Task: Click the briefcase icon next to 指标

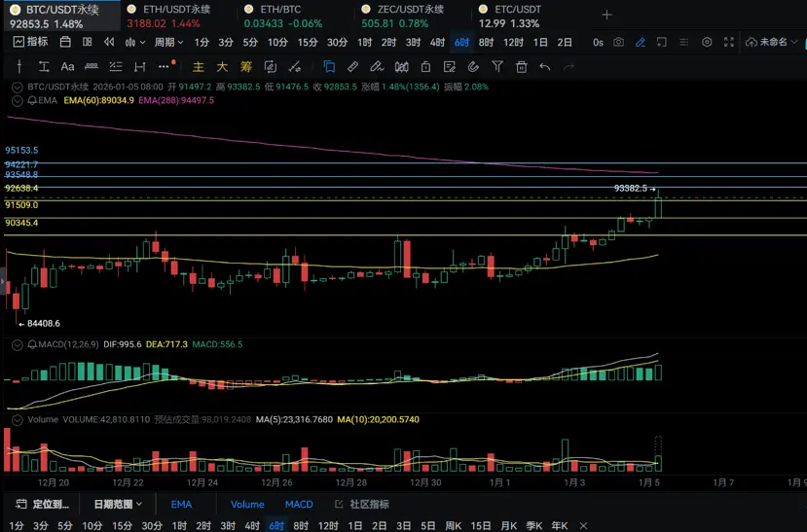Action: point(65,42)
